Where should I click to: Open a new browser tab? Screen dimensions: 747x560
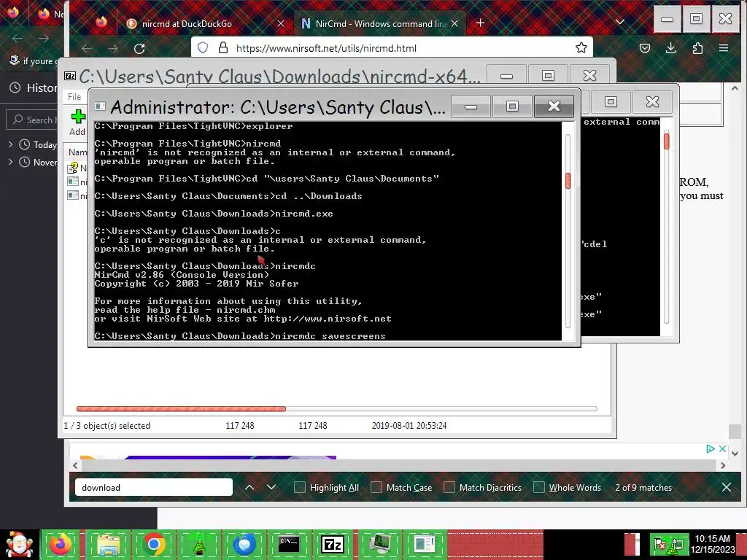480,23
